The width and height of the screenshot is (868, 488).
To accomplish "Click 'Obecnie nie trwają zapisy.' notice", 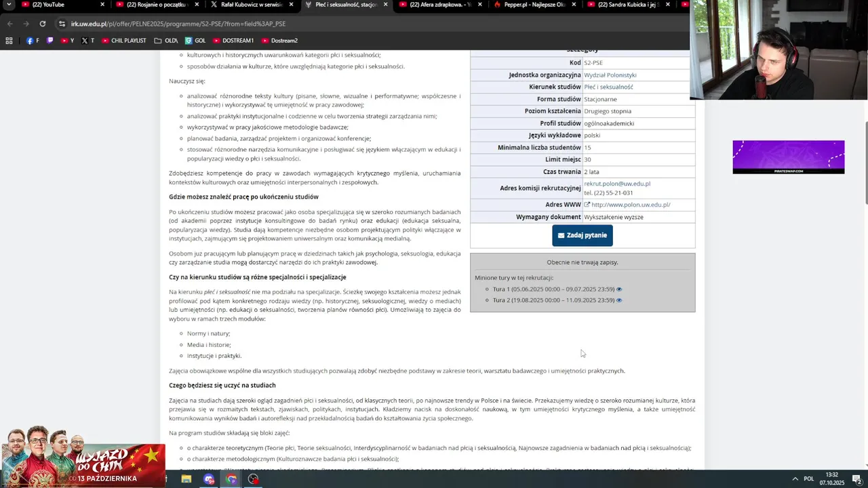I will point(583,262).
